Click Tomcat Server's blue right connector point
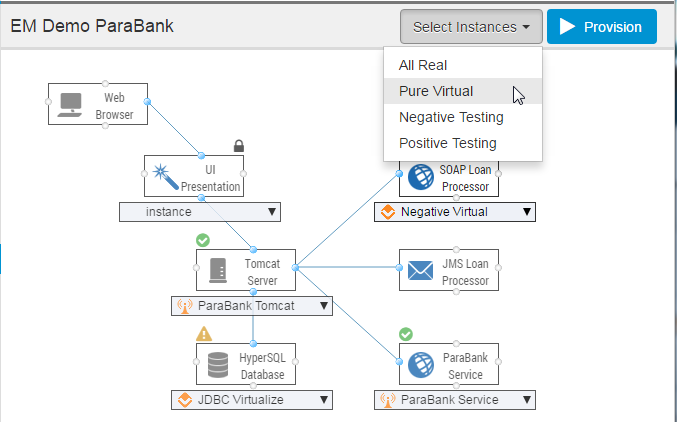The height and width of the screenshot is (422, 677). point(295,268)
